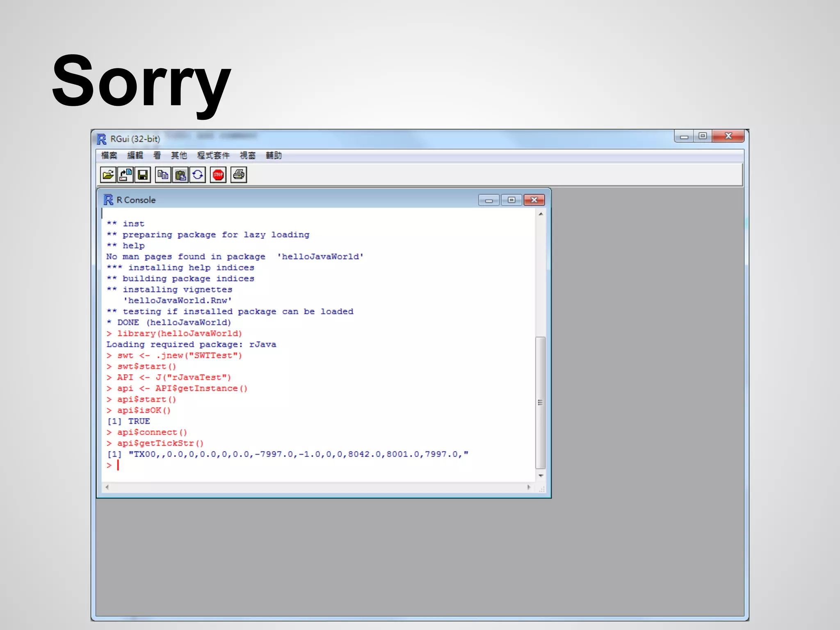Click console horizontal scrollbar left arrow

coord(107,487)
